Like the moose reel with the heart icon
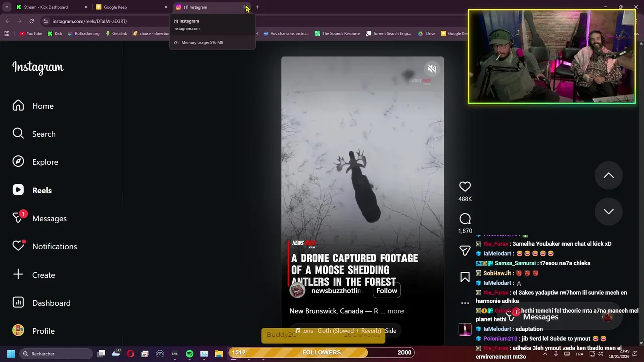 click(x=465, y=187)
